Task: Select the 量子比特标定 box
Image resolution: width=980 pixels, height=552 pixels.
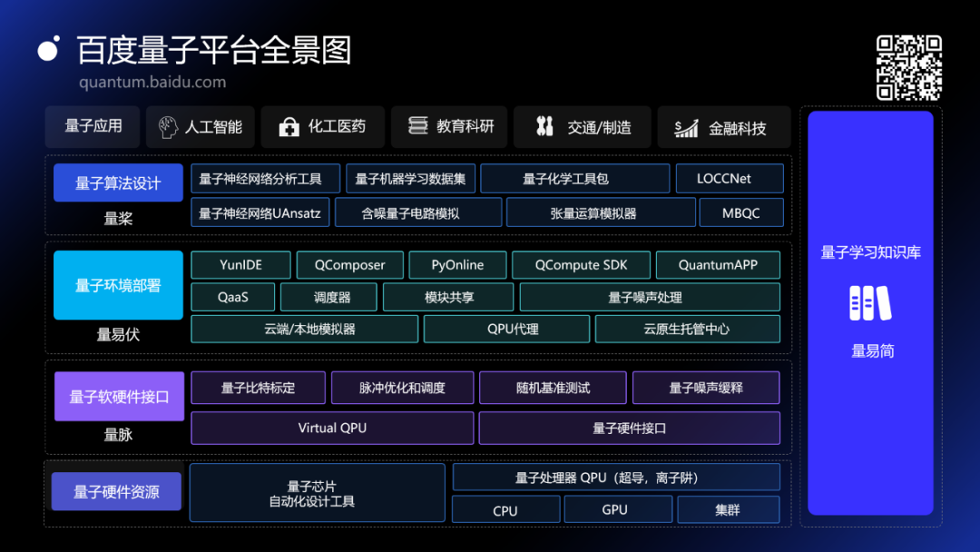Action: [258, 388]
